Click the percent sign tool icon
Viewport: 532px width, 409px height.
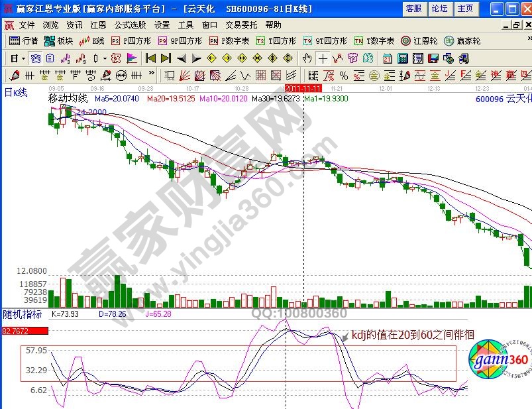click(x=343, y=76)
